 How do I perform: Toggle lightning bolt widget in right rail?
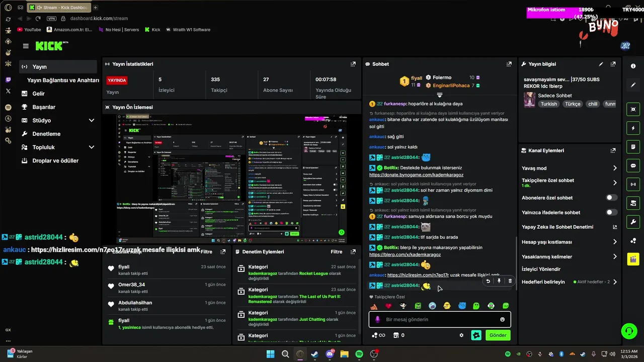633,128
